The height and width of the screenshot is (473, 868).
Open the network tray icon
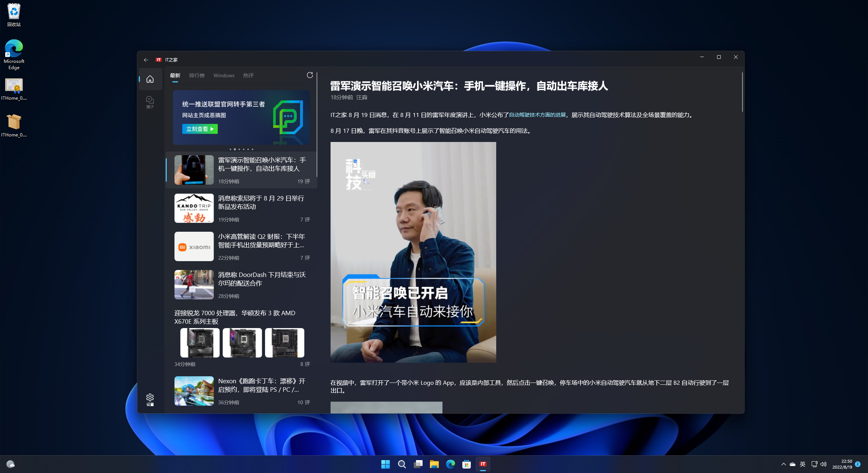point(814,464)
